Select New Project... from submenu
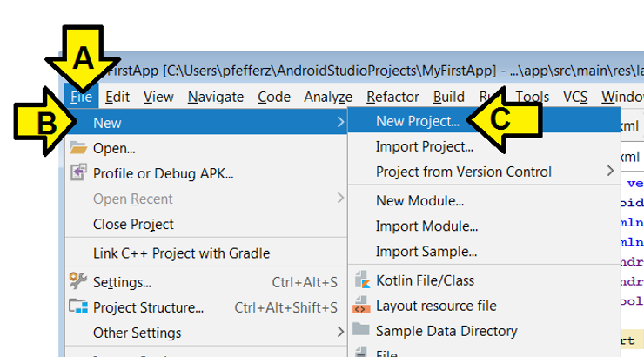The height and width of the screenshot is (357, 644). 417,122
